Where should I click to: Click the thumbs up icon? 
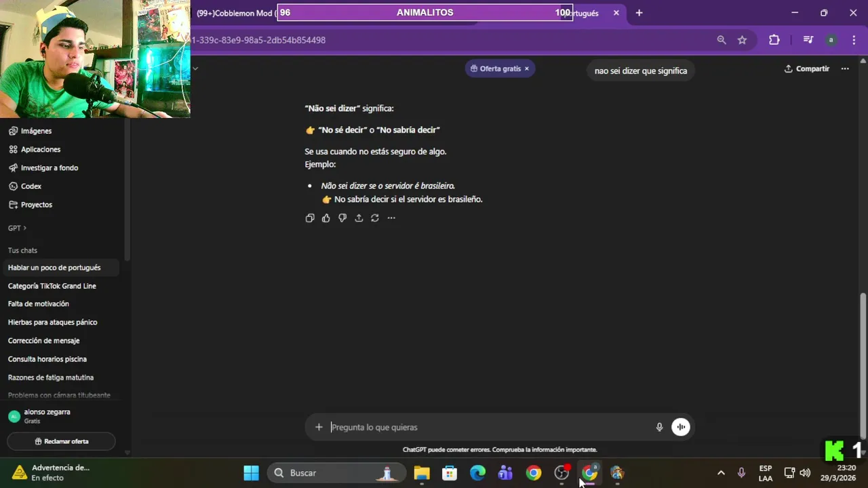click(326, 218)
